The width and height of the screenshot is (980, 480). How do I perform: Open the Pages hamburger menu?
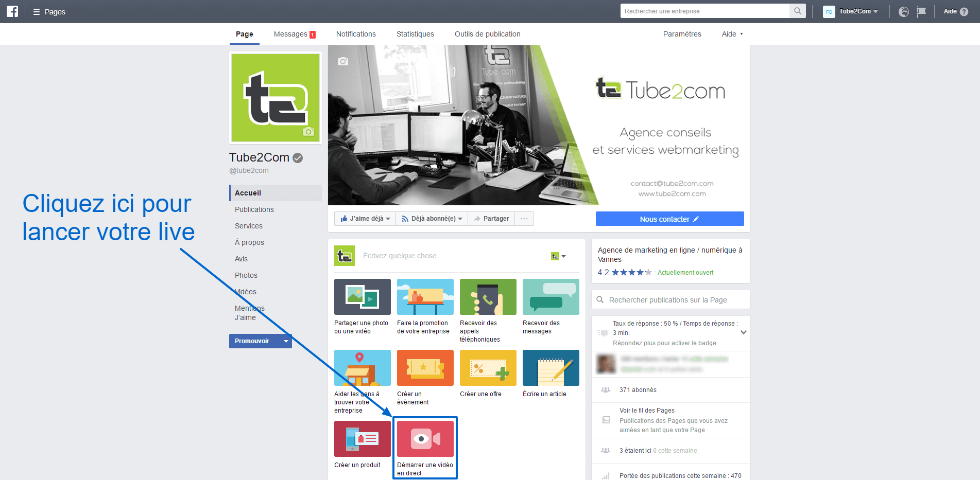click(37, 12)
